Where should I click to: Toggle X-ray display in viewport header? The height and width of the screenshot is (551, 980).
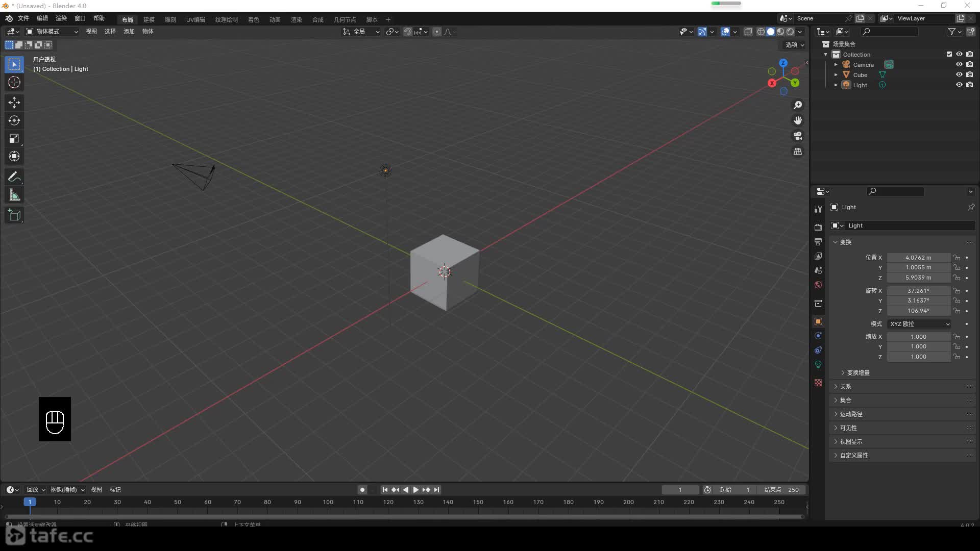pos(748,32)
